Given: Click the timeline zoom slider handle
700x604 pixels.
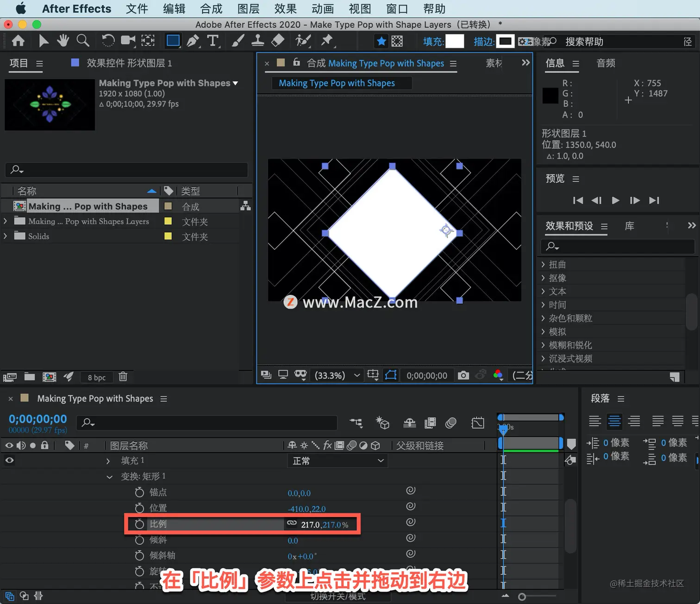Looking at the screenshot, I should pos(522,597).
